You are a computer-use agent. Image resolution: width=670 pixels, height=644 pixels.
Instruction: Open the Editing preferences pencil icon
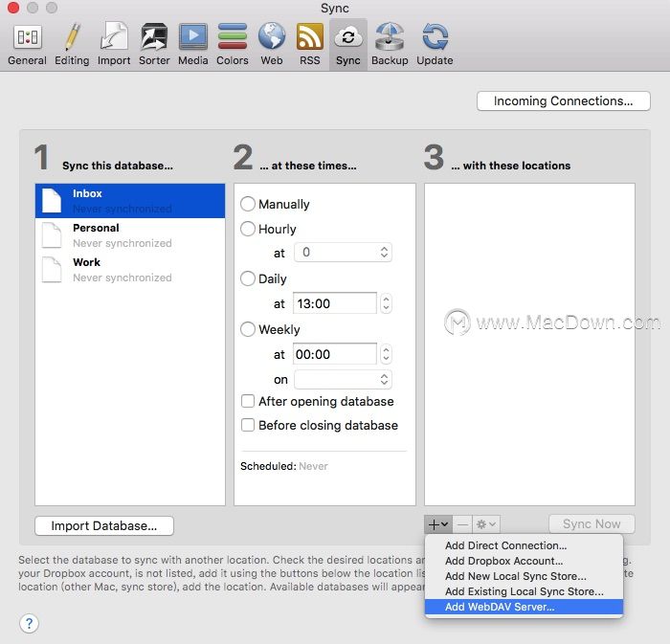[72, 37]
